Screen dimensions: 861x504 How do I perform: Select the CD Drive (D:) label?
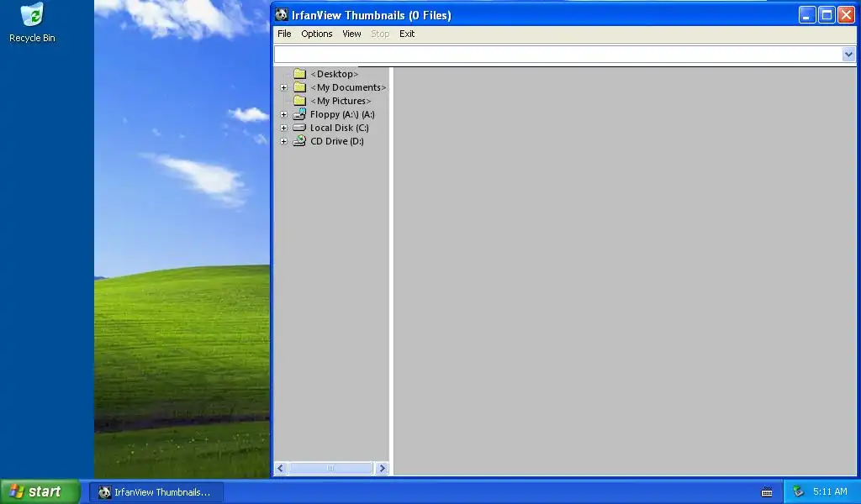pos(336,141)
